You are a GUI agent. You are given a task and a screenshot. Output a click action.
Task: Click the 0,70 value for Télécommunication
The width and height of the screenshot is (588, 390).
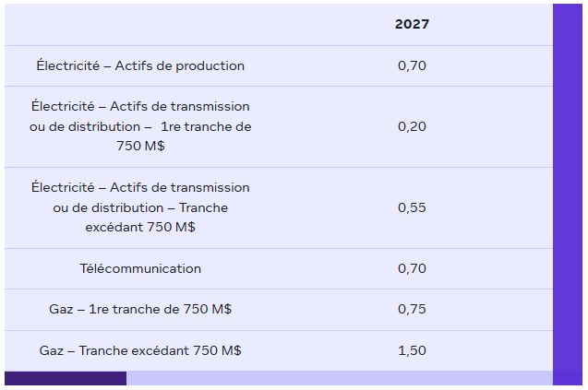click(x=412, y=268)
